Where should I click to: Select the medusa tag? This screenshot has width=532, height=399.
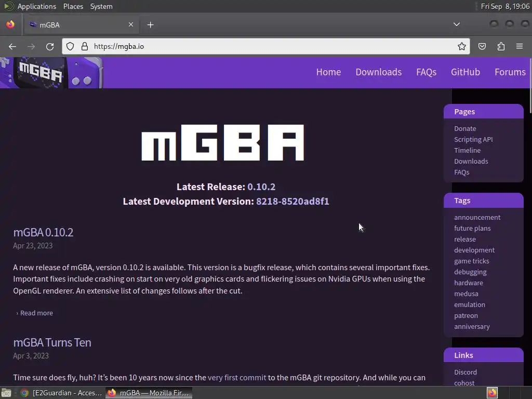pos(466,294)
